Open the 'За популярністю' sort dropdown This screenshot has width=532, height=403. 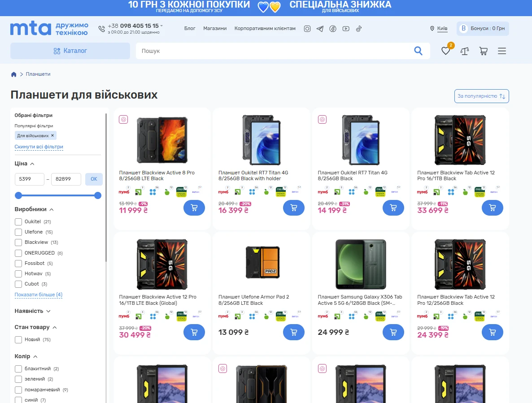point(481,96)
